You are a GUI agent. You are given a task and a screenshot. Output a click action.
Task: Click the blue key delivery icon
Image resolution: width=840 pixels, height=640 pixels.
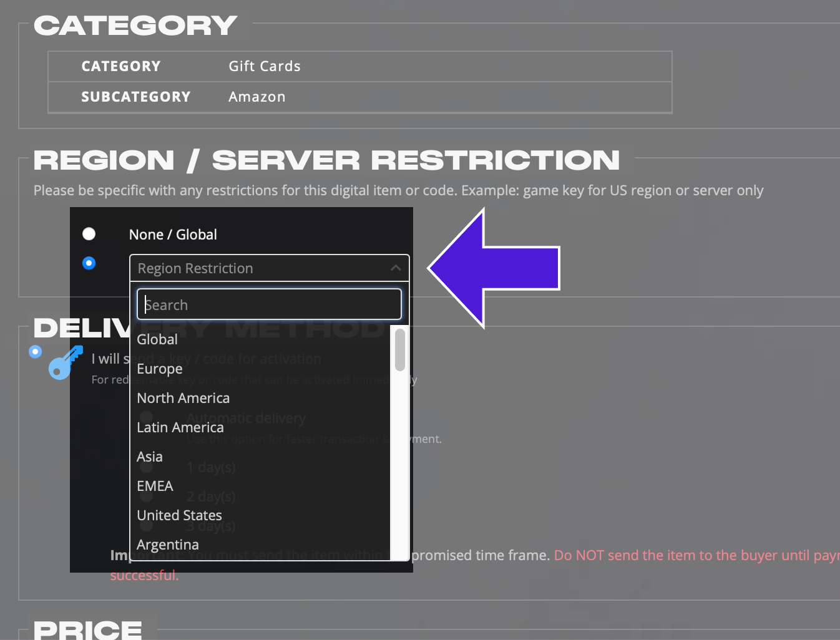pos(66,363)
